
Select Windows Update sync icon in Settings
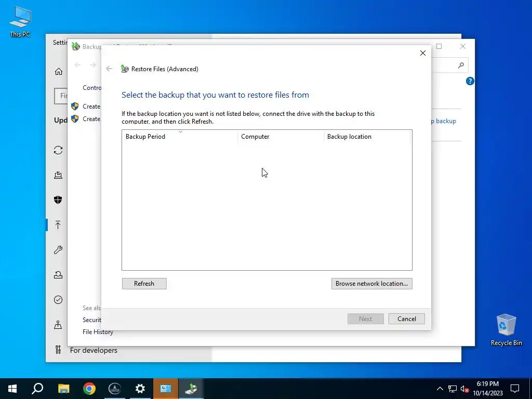point(58,150)
